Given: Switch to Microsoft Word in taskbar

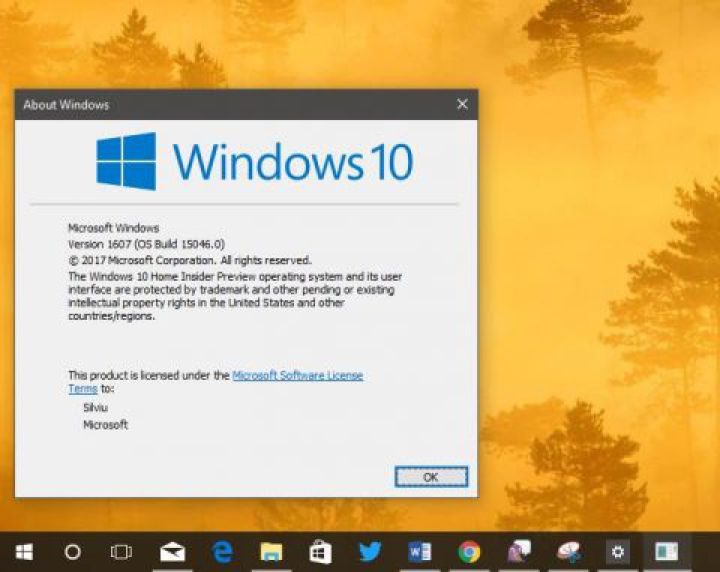Looking at the screenshot, I should point(420,551).
